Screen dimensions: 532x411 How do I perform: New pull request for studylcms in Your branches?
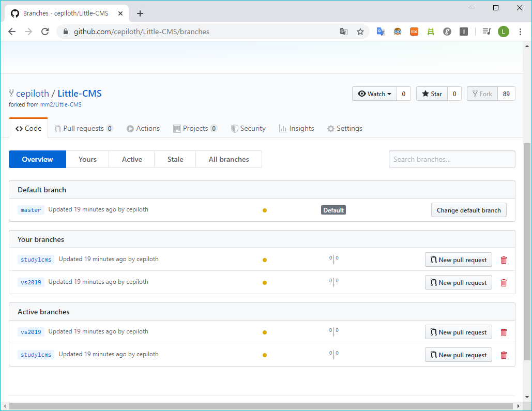click(x=459, y=260)
